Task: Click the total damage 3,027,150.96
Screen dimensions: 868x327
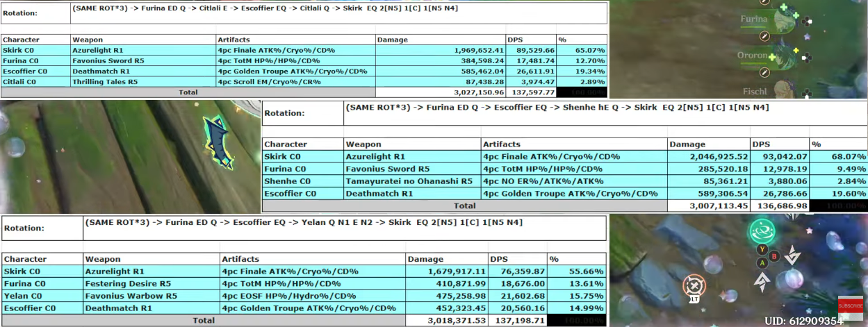Action: 479,92
